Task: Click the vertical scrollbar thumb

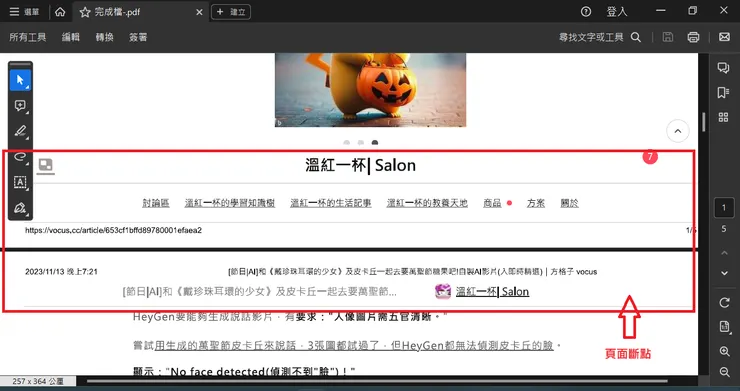Action: click(704, 122)
